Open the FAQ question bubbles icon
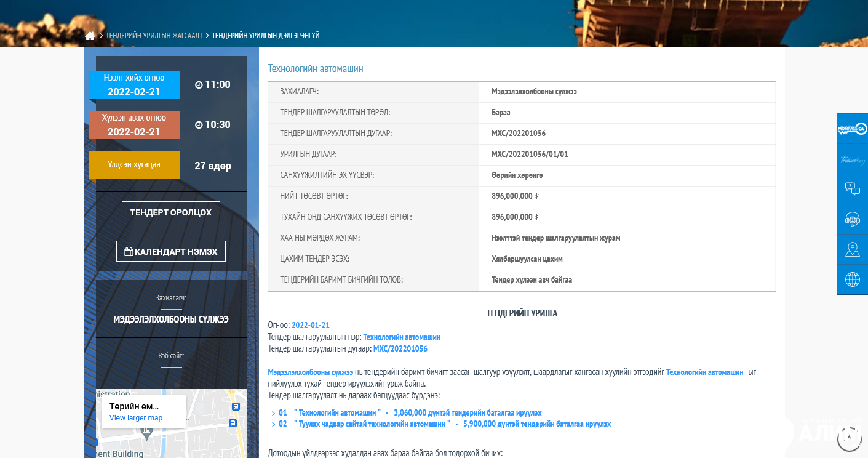This screenshot has width=868, height=458. click(853, 189)
